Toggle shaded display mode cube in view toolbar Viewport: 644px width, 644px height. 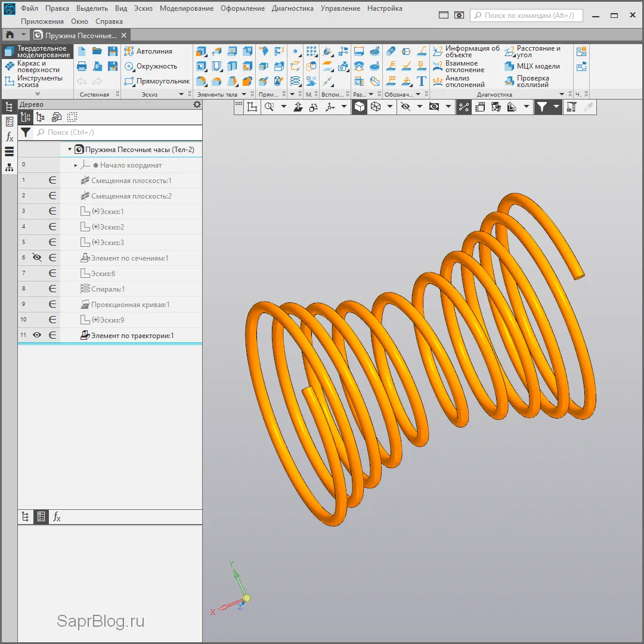(360, 107)
